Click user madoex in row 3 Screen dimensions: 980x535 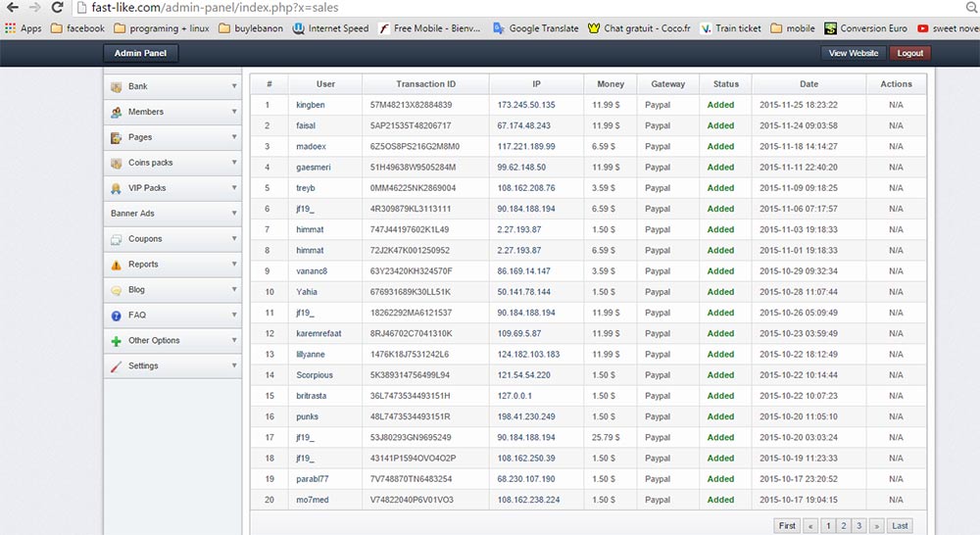(x=312, y=146)
